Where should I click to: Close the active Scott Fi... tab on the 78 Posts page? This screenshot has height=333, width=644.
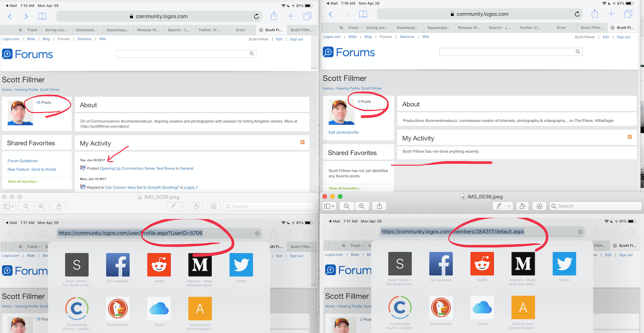coord(261,30)
